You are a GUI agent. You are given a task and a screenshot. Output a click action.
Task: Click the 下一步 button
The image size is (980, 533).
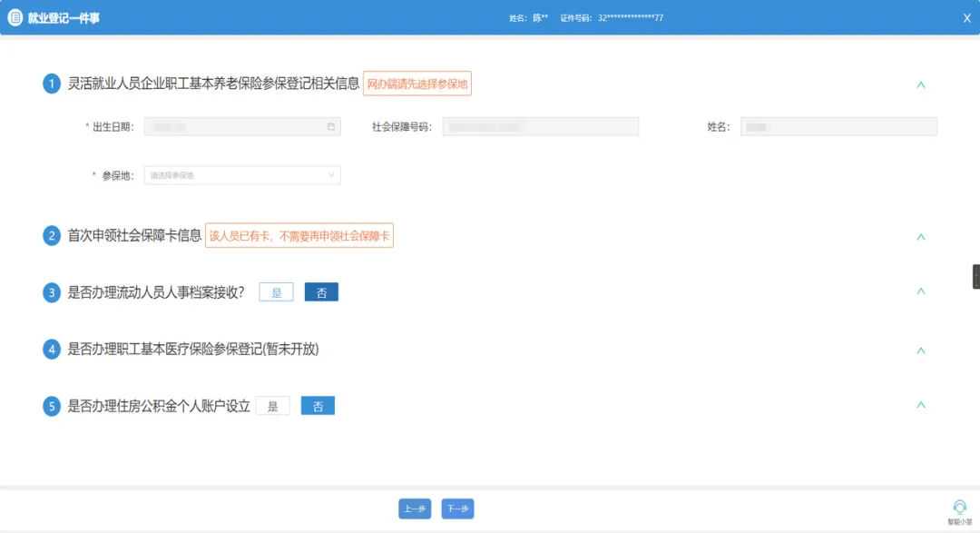pyautogui.click(x=457, y=509)
